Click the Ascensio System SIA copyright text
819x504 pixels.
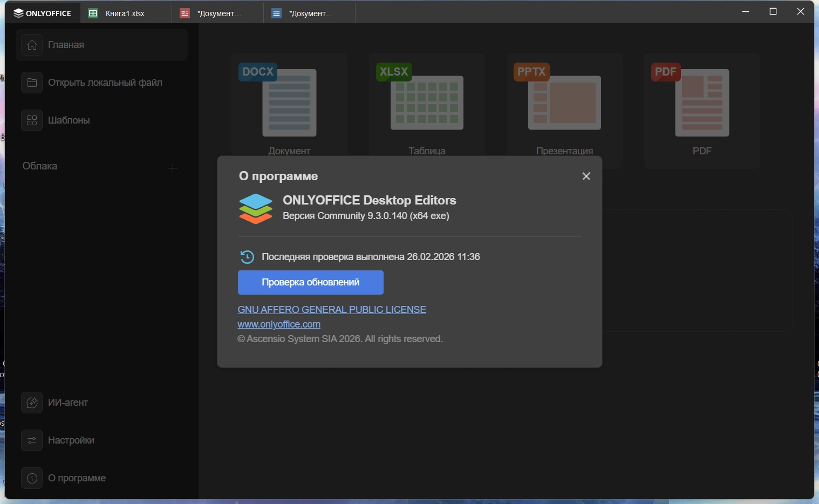(x=340, y=339)
